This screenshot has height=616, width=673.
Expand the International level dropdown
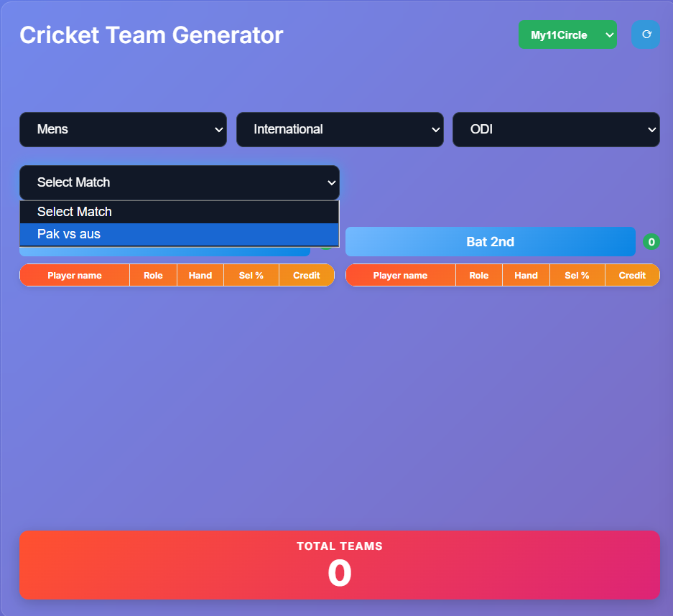coord(340,129)
